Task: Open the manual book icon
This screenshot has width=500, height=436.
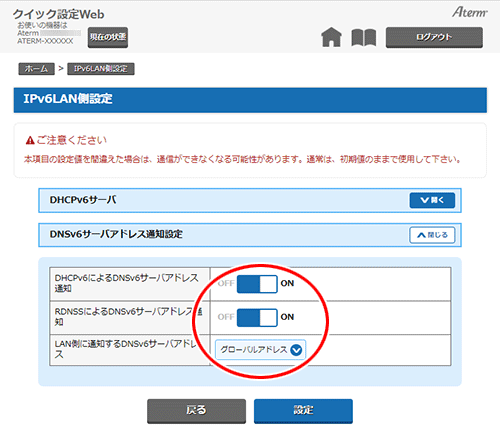Action: [364, 37]
